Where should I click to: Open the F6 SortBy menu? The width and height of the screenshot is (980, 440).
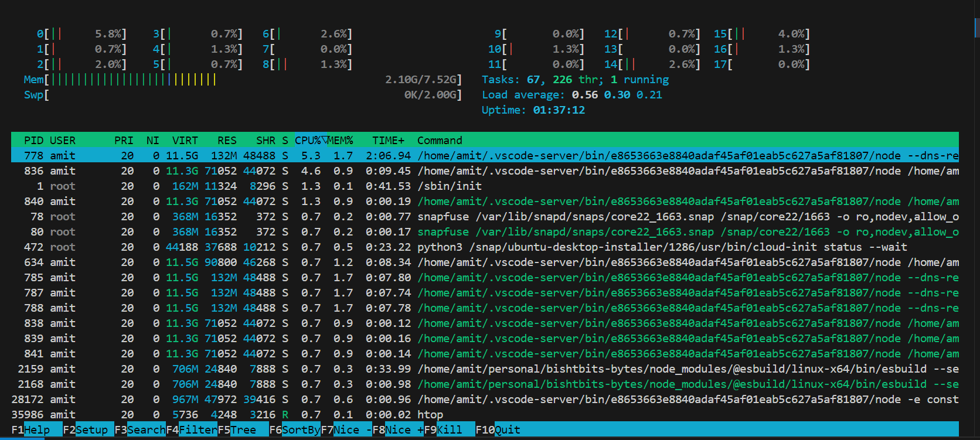coord(295,429)
